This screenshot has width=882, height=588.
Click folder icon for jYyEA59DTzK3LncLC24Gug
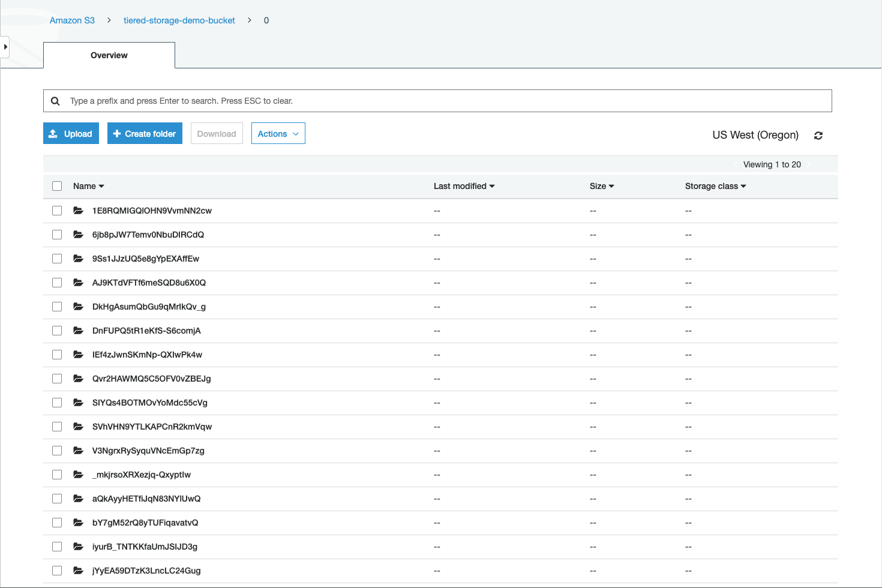[x=78, y=571]
